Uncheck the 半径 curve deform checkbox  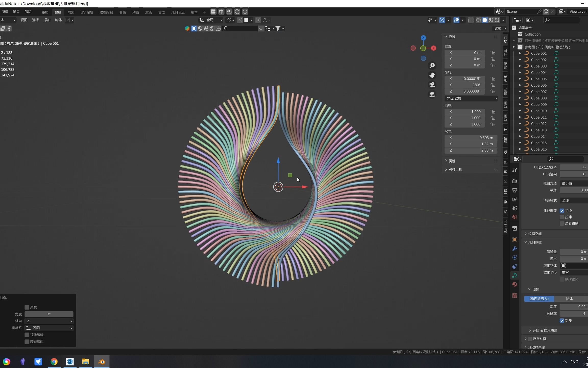coord(562,211)
